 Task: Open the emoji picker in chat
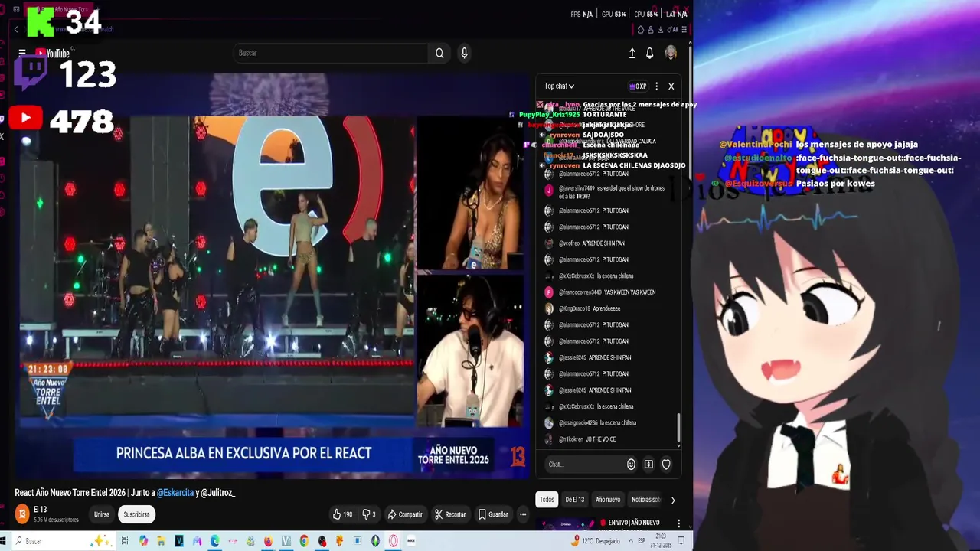pos(631,465)
